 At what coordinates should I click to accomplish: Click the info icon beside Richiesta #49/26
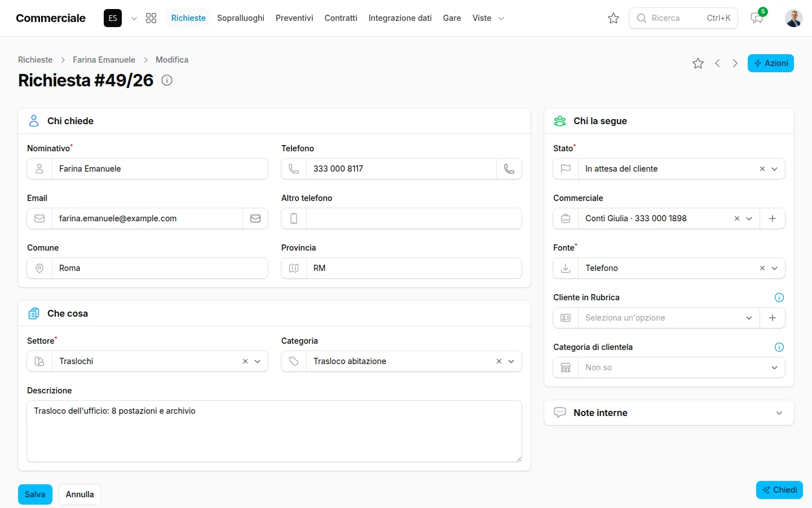167,80
